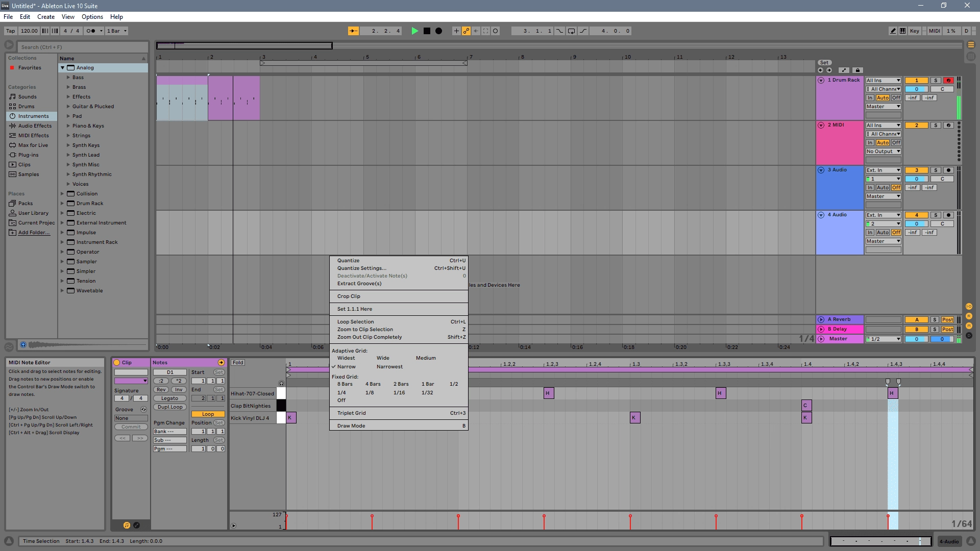Toggle the Draw Mode pencil icon
The height and width of the screenshot is (551, 980).
click(x=893, y=31)
